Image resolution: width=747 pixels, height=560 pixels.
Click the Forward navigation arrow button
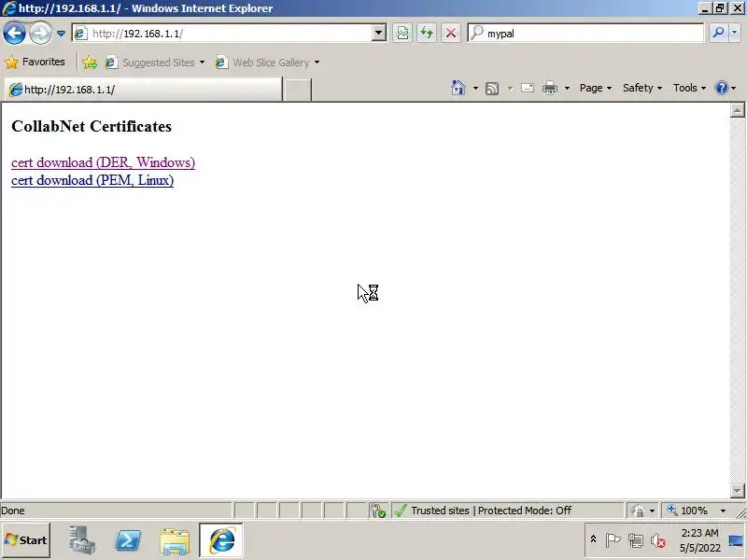point(40,34)
